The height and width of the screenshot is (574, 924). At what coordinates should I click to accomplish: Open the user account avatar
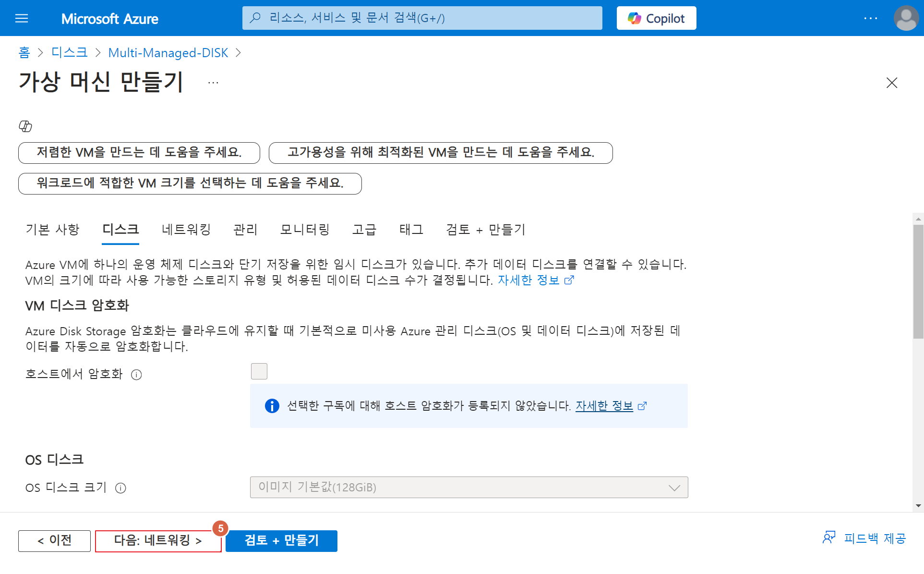tap(906, 18)
